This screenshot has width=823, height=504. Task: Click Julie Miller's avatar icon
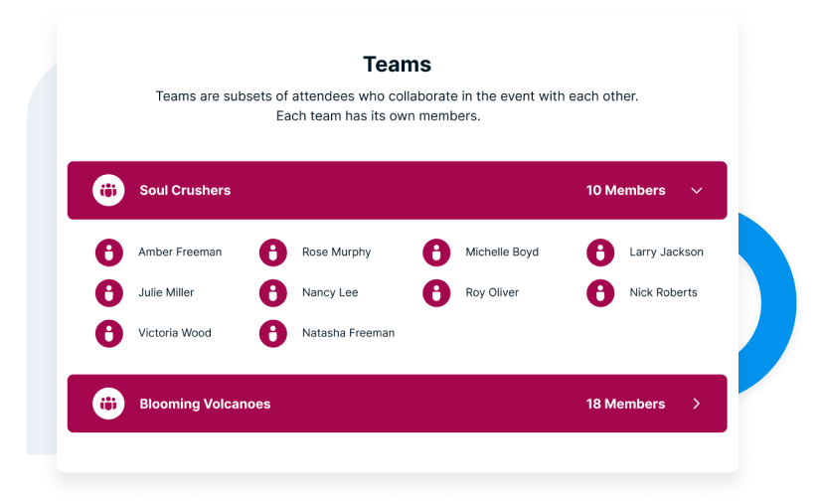pyautogui.click(x=109, y=293)
